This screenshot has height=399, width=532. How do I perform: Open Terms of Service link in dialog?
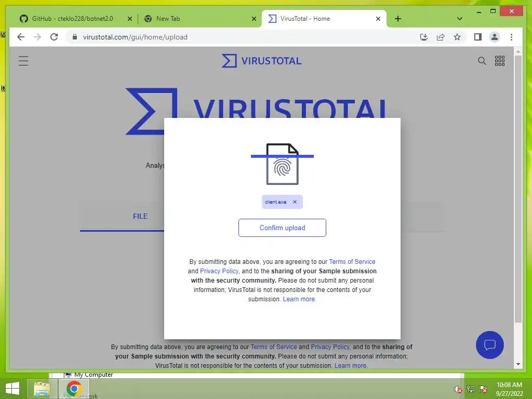(x=352, y=262)
